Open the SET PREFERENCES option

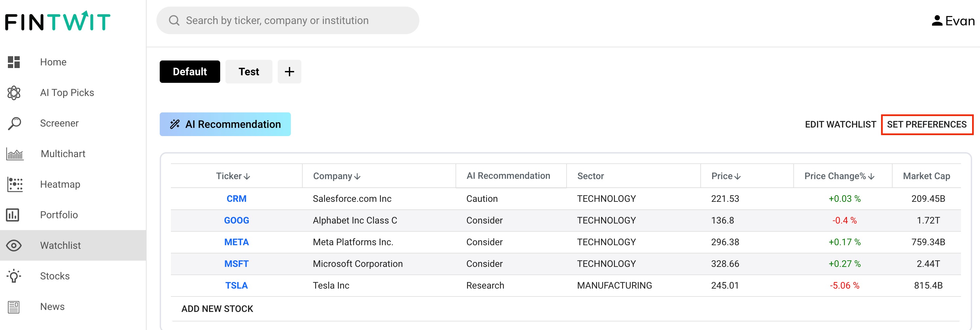coord(927,125)
